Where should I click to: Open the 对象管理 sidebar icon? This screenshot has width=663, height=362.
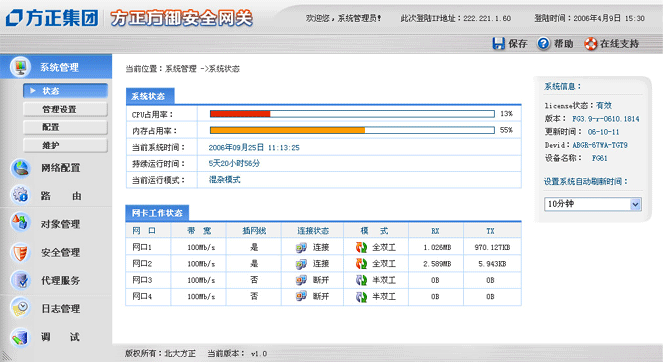[20, 223]
